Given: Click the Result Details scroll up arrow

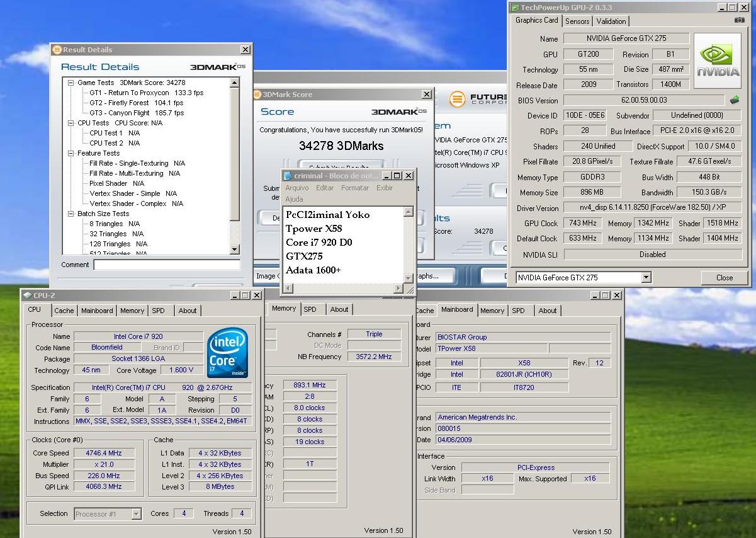Looking at the screenshot, I should [x=235, y=83].
